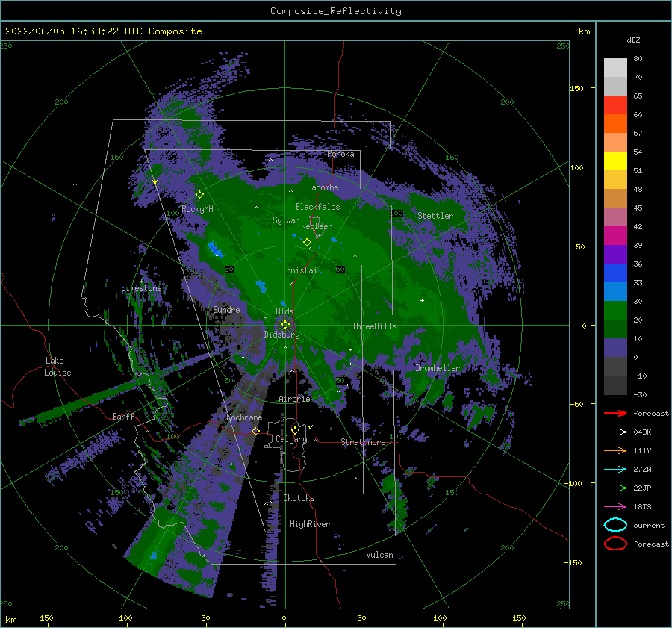Image resolution: width=672 pixels, height=628 pixels.
Task: Click the white 04DK arrow icon
Action: click(615, 432)
